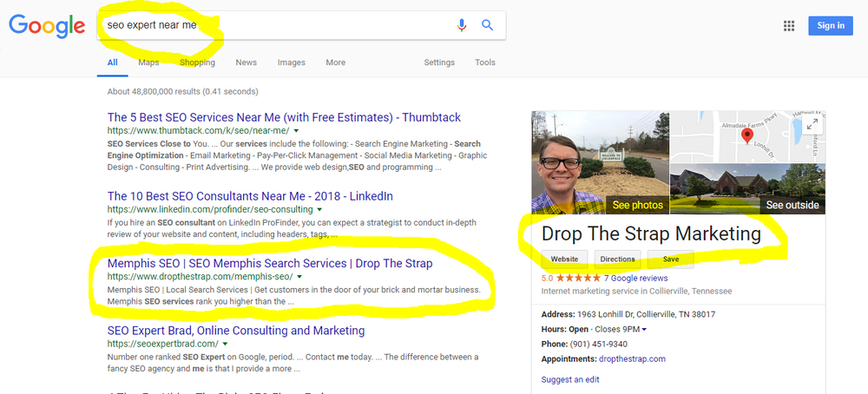Viewport: 868px width, 394px height.
Task: Expand the map with fullscreen icon
Action: click(812, 124)
